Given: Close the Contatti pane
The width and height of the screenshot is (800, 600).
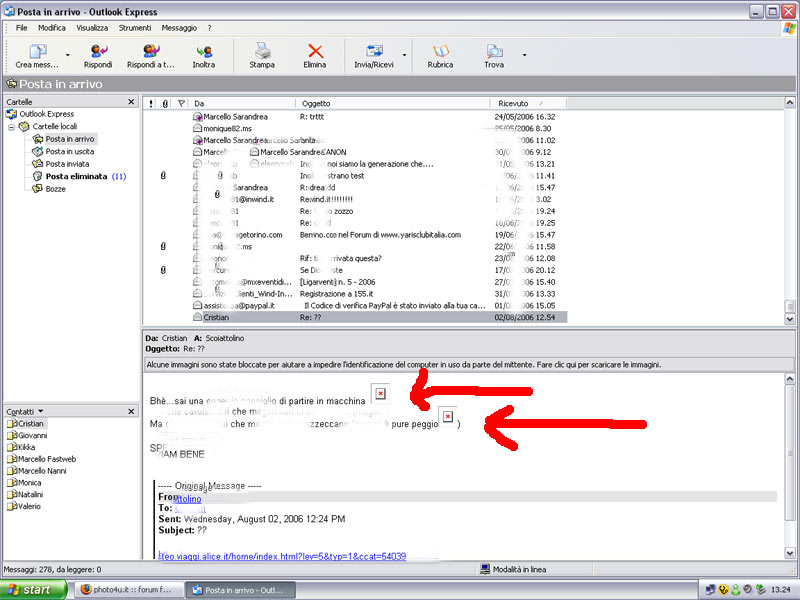Looking at the screenshot, I should click(x=131, y=411).
